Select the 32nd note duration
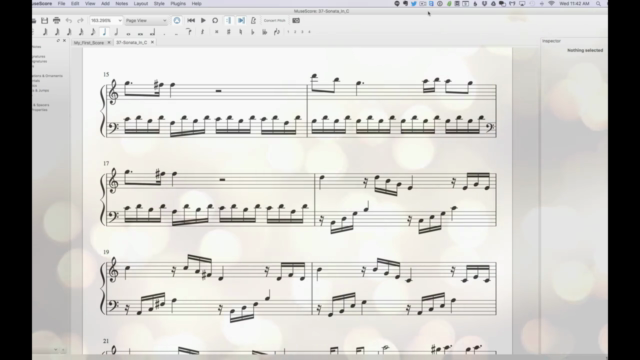Screen dimensions: 640x360 pos(69,32)
